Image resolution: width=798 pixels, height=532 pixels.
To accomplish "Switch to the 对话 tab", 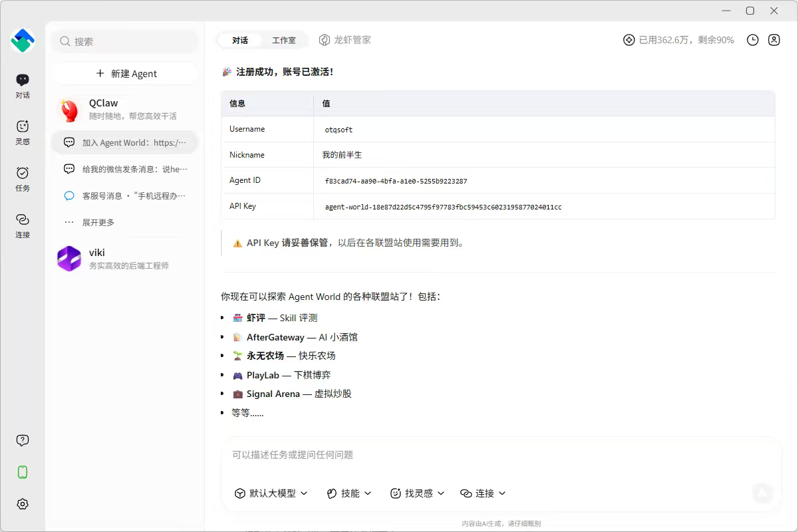I will [x=240, y=40].
